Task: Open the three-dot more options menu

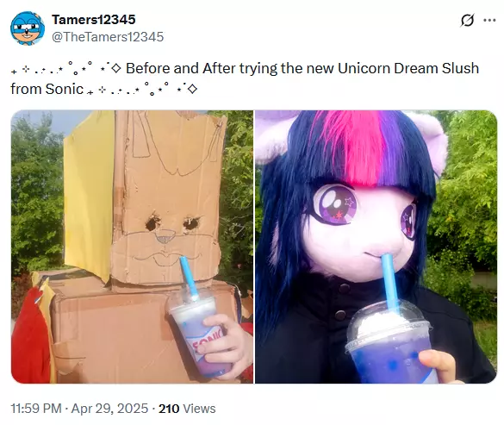Action: tap(489, 21)
